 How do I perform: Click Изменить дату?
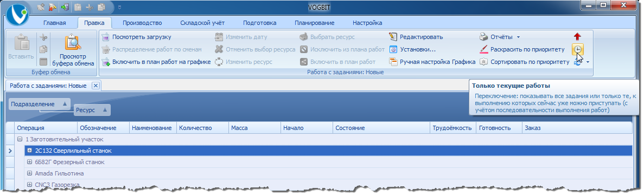241,37
